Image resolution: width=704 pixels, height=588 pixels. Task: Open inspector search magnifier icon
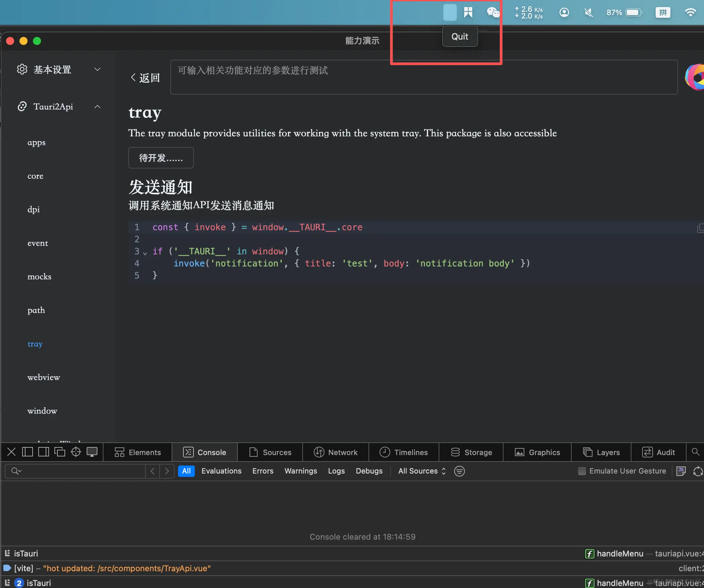(x=695, y=452)
